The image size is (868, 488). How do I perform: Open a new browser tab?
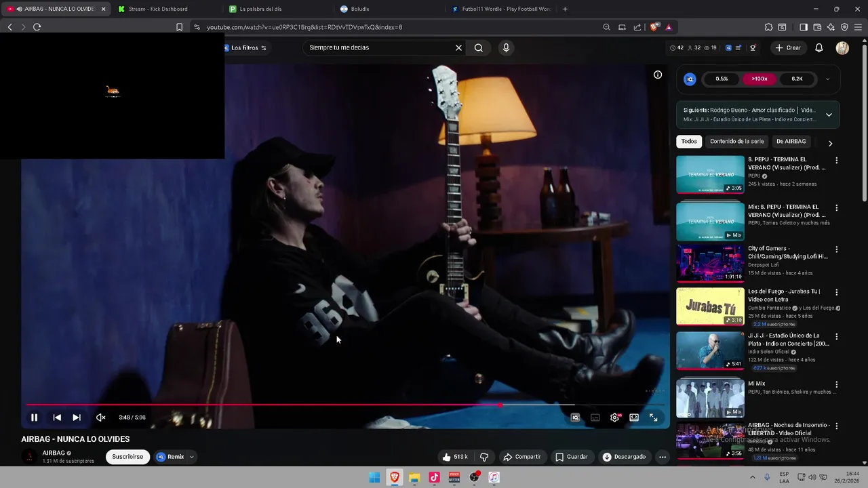pos(565,9)
